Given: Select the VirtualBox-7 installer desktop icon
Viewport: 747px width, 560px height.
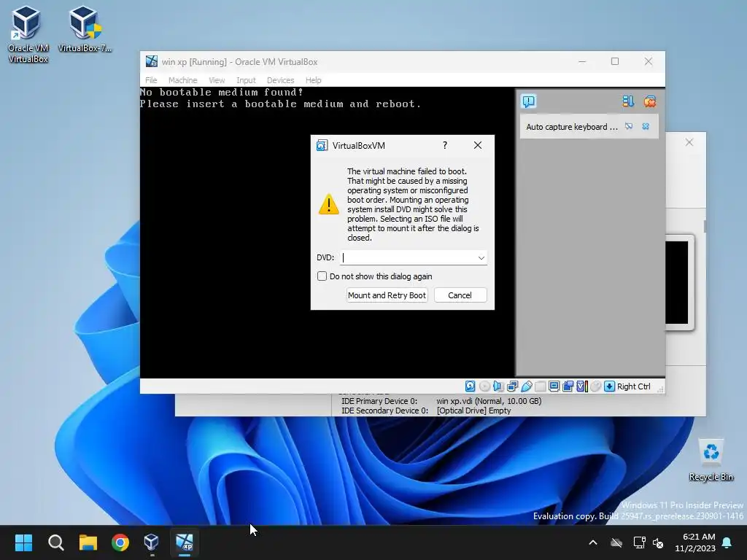Looking at the screenshot, I should (x=85, y=28).
